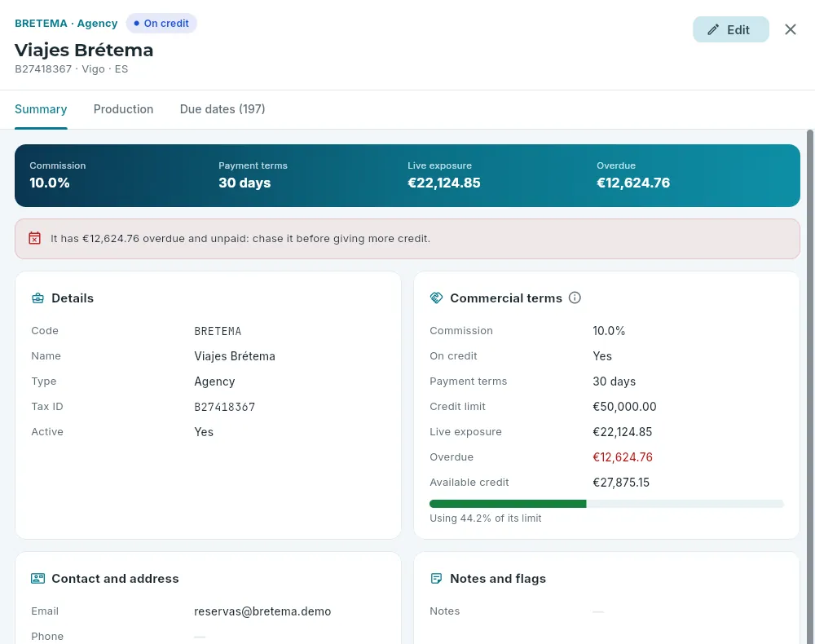The width and height of the screenshot is (815, 644).
Task: Click the Commission 10.0% row in Commercial terms
Action: click(606, 331)
